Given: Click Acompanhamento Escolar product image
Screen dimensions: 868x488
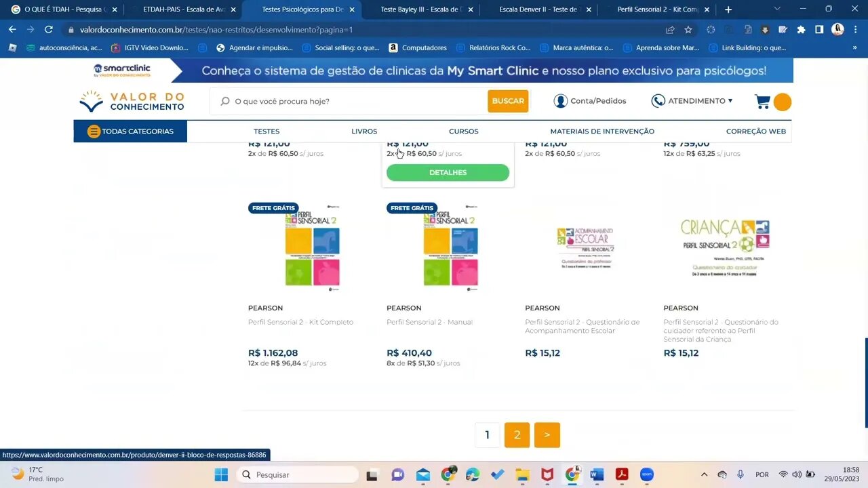Looking at the screenshot, I should pyautogui.click(x=586, y=249).
